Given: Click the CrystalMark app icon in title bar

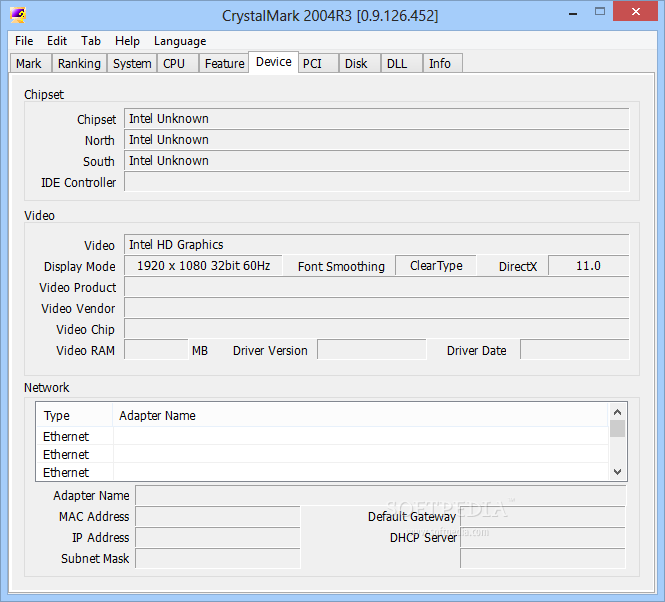Looking at the screenshot, I should [18, 15].
